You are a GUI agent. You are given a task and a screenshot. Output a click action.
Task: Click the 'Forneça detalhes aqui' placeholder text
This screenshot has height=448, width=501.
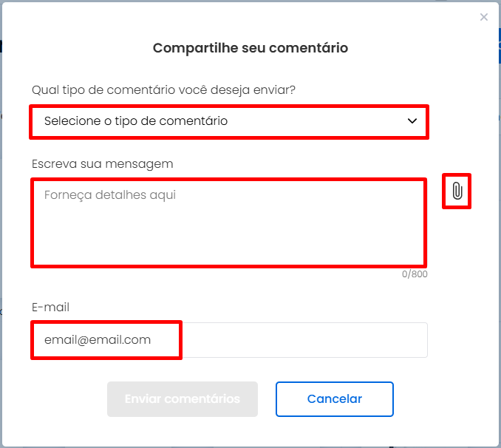click(x=110, y=194)
